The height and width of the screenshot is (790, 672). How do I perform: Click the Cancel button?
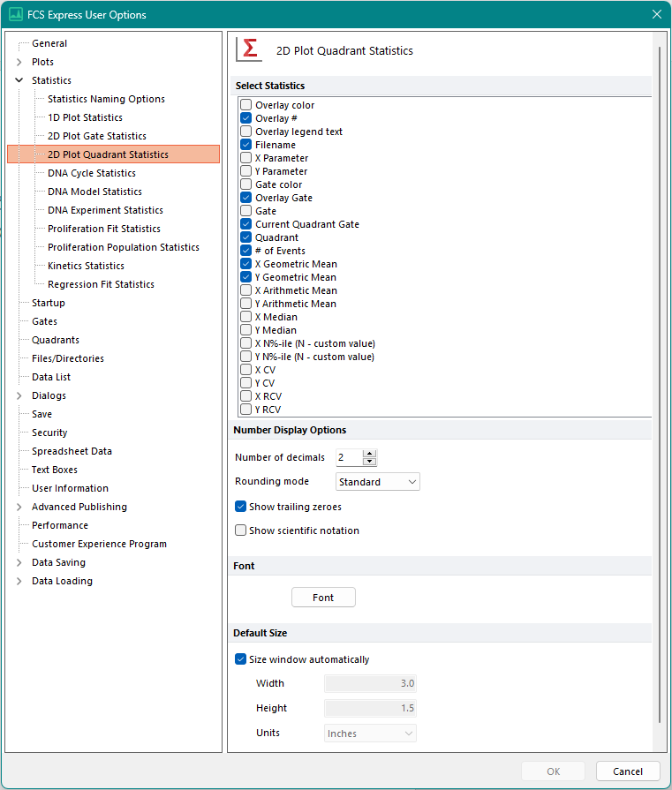tap(628, 771)
